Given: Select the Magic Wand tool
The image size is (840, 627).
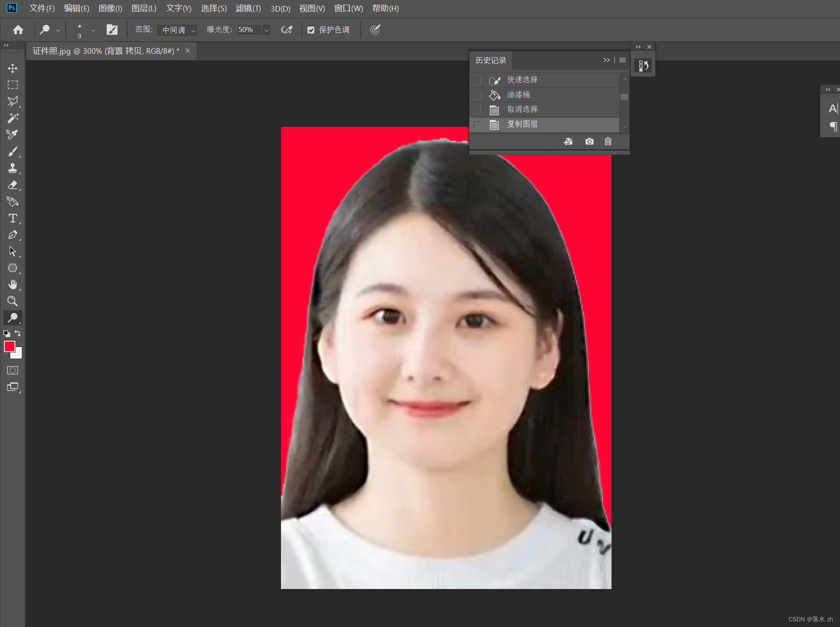Looking at the screenshot, I should (13, 118).
